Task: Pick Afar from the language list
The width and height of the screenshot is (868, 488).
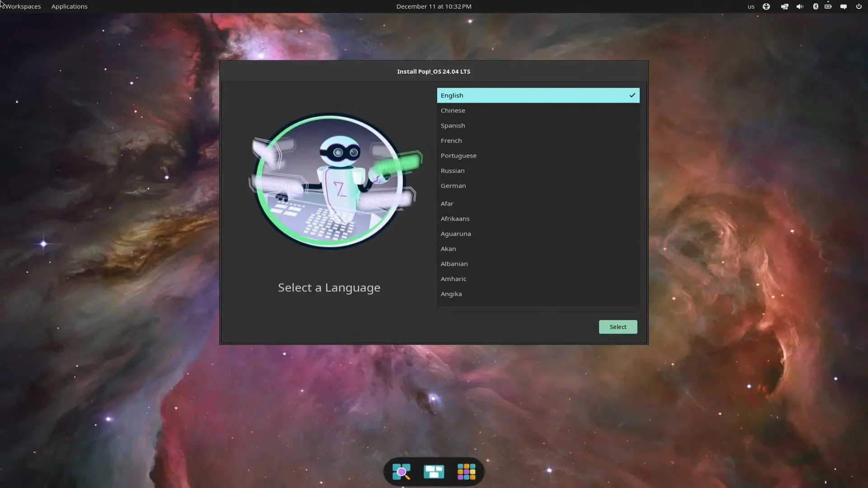Action: coord(538,204)
